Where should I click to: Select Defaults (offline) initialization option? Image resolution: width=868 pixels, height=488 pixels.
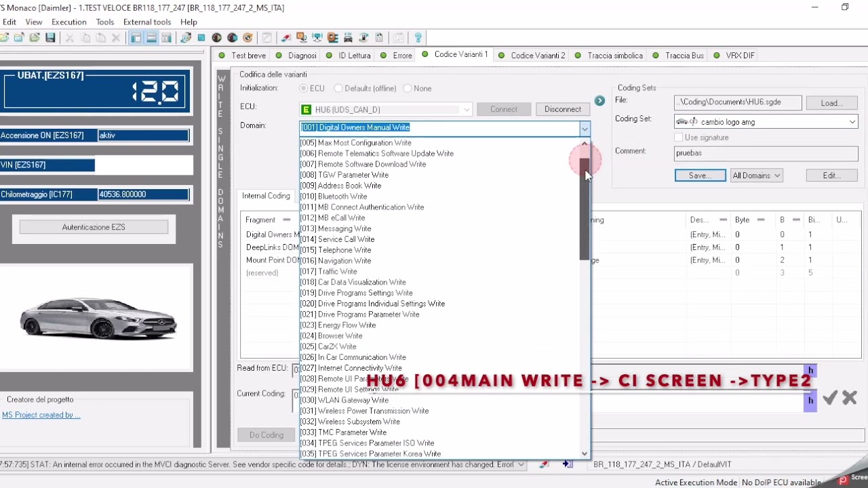(x=339, y=89)
